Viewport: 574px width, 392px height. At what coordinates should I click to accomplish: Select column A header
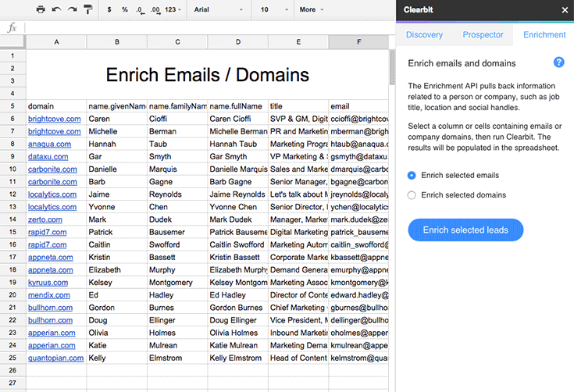coord(56,42)
